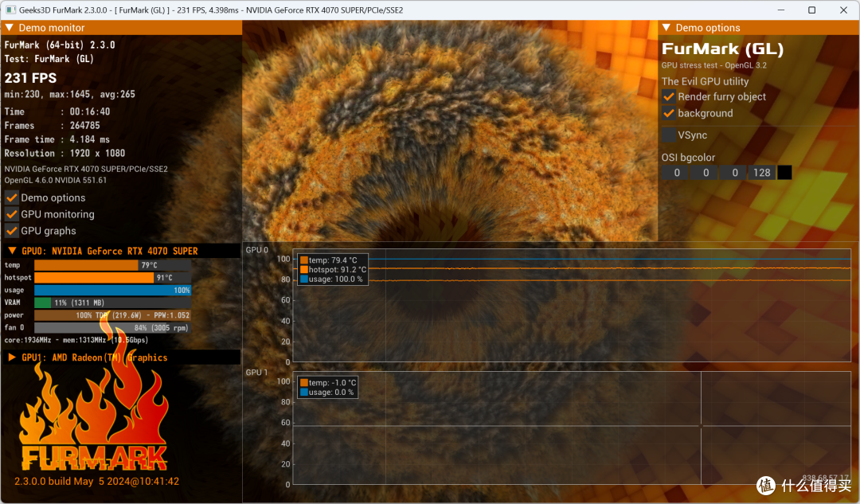Click The Evil GPU utility text
Viewport: 860px width, 504px height.
705,81
